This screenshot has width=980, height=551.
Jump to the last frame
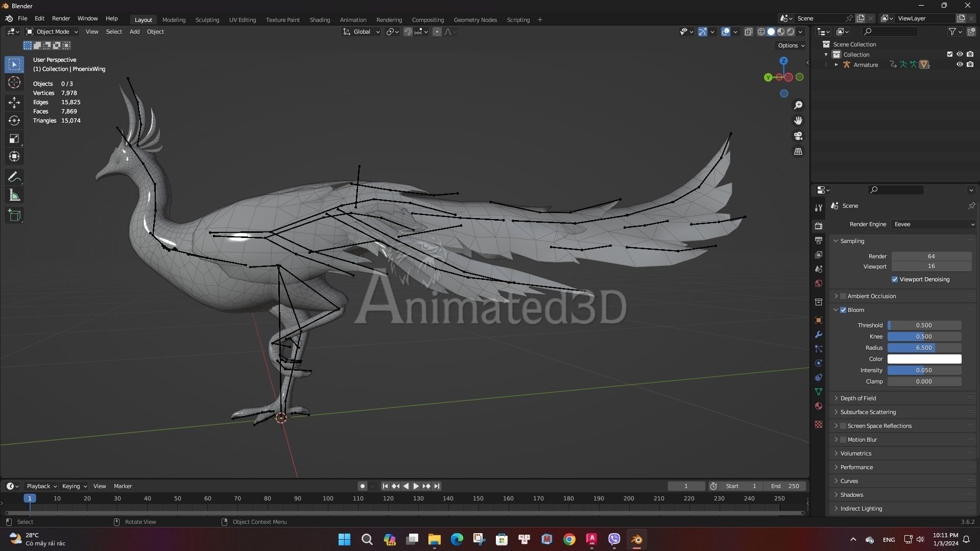pyautogui.click(x=437, y=486)
